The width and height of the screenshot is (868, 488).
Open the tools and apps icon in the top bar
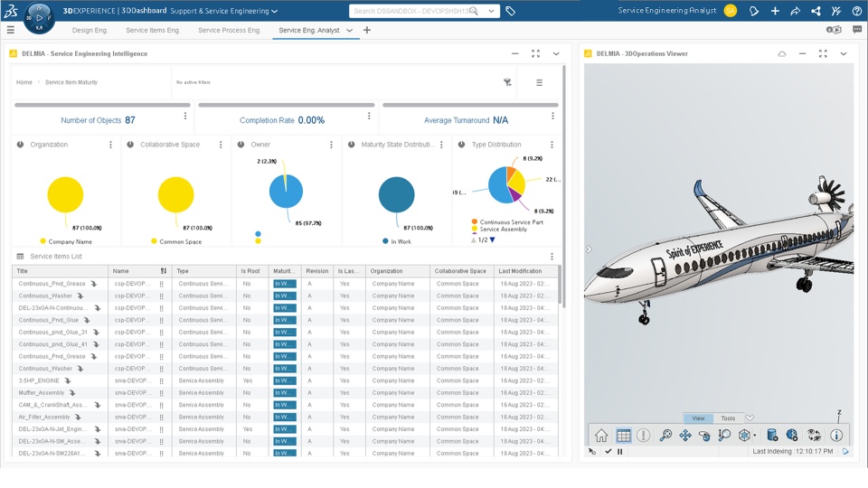(x=835, y=11)
